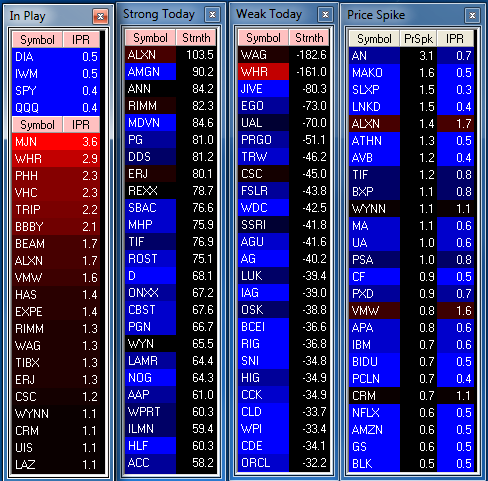Close the In Play window
The width and height of the screenshot is (488, 481).
coord(100,16)
